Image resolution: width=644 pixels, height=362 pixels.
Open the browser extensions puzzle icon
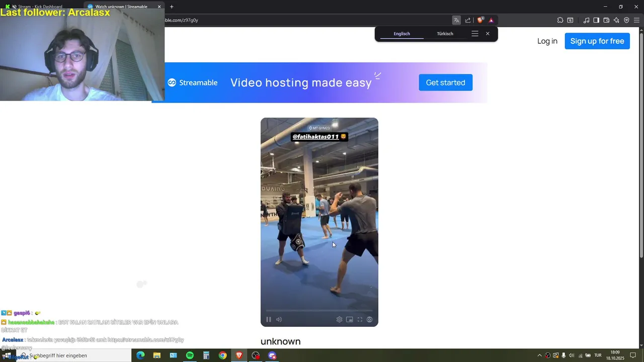(x=560, y=20)
